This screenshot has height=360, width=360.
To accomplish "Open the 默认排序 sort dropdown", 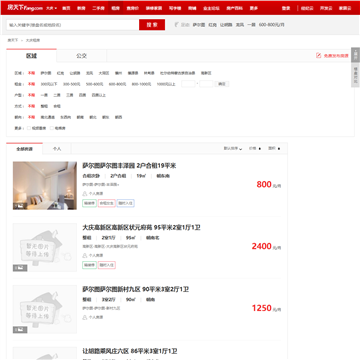I will pyautogui.click(x=233, y=149).
